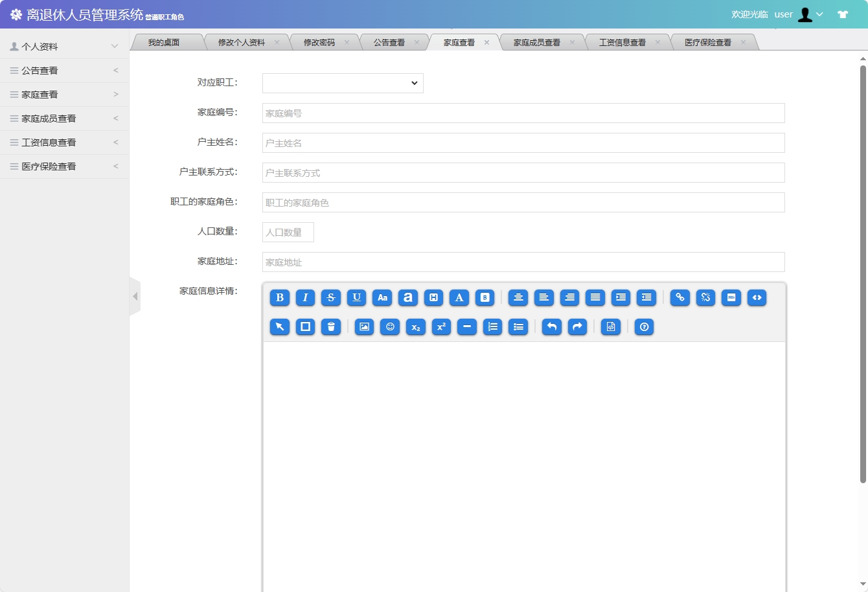Screen dimensions: 868x592
Task: Open the emoji smiley picker
Action: [x=390, y=327]
